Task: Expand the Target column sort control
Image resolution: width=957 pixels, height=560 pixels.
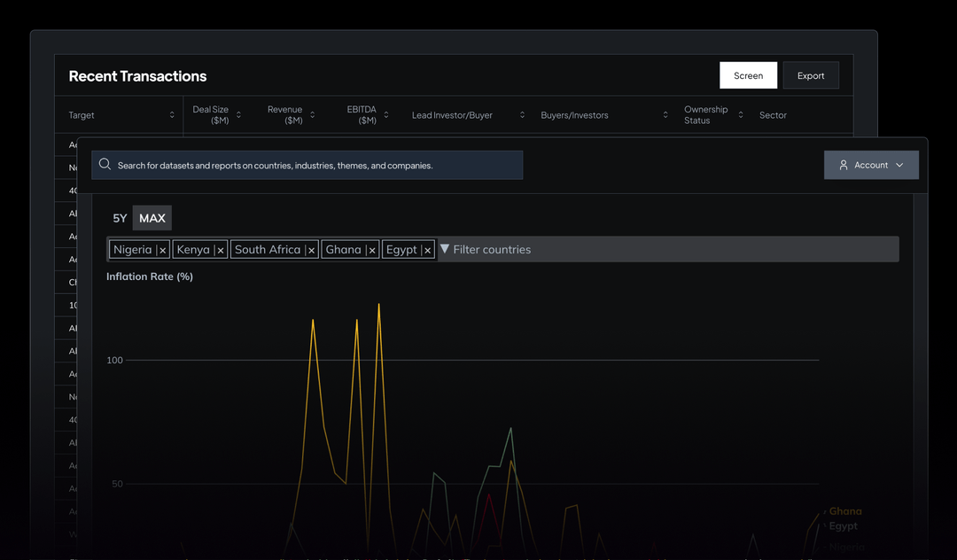Action: [x=172, y=114]
